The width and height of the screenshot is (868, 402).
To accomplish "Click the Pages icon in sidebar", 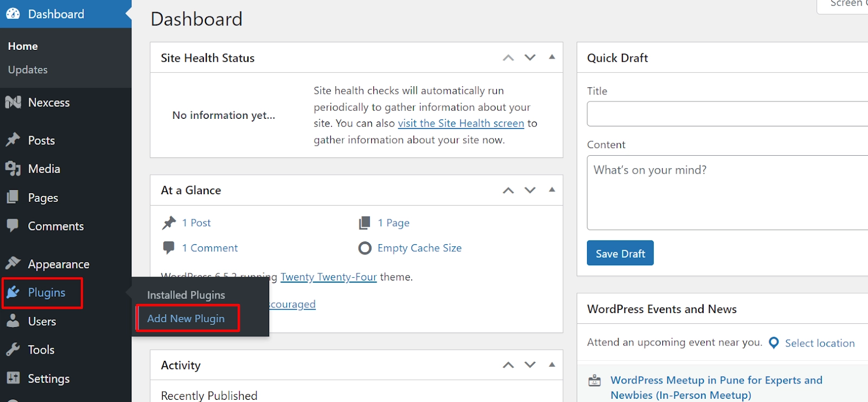I will click(x=13, y=197).
